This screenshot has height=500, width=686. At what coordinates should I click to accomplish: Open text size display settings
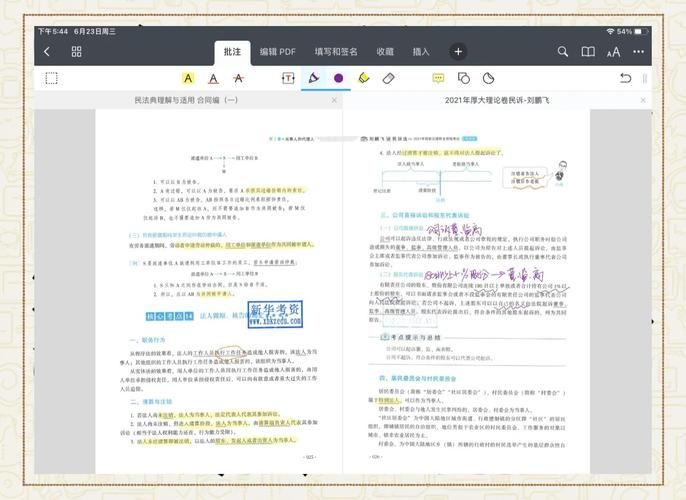pyautogui.click(x=613, y=52)
